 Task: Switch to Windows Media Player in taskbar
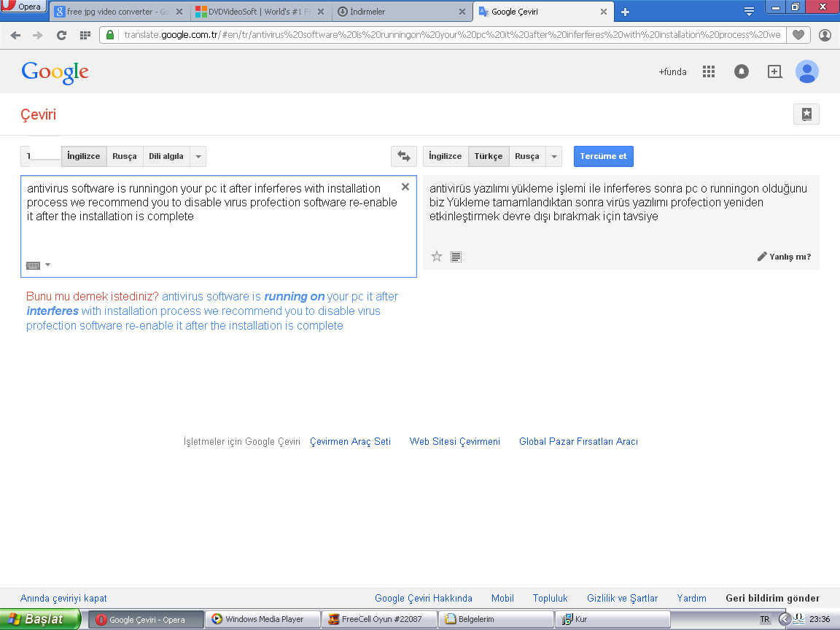pos(263,619)
